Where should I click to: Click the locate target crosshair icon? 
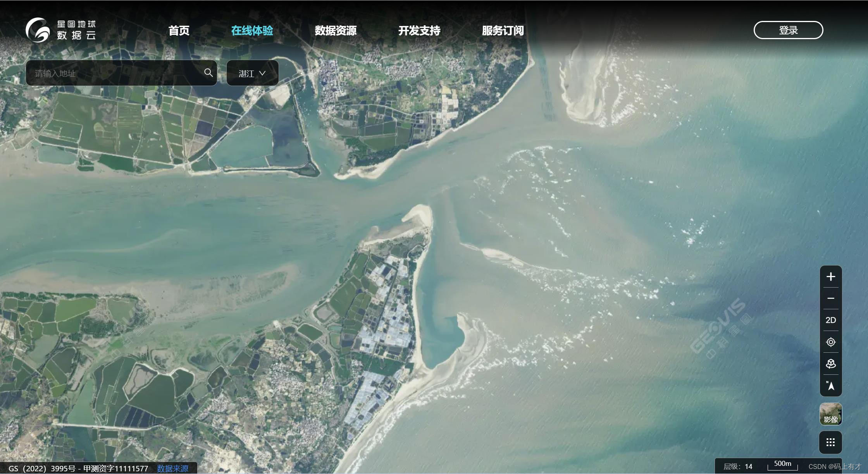coord(830,342)
